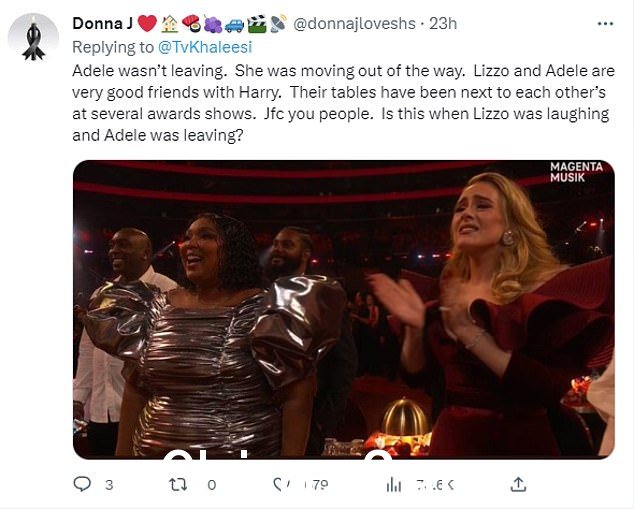Viewport: 634px width, 509px height.
Task: Open Donna J's profile from the display name
Action: pyautogui.click(x=102, y=23)
